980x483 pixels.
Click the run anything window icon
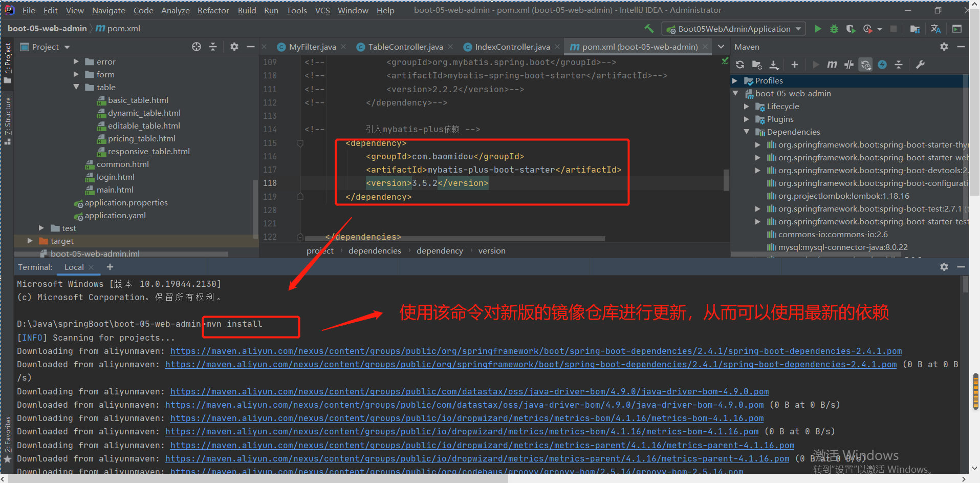coord(957,29)
